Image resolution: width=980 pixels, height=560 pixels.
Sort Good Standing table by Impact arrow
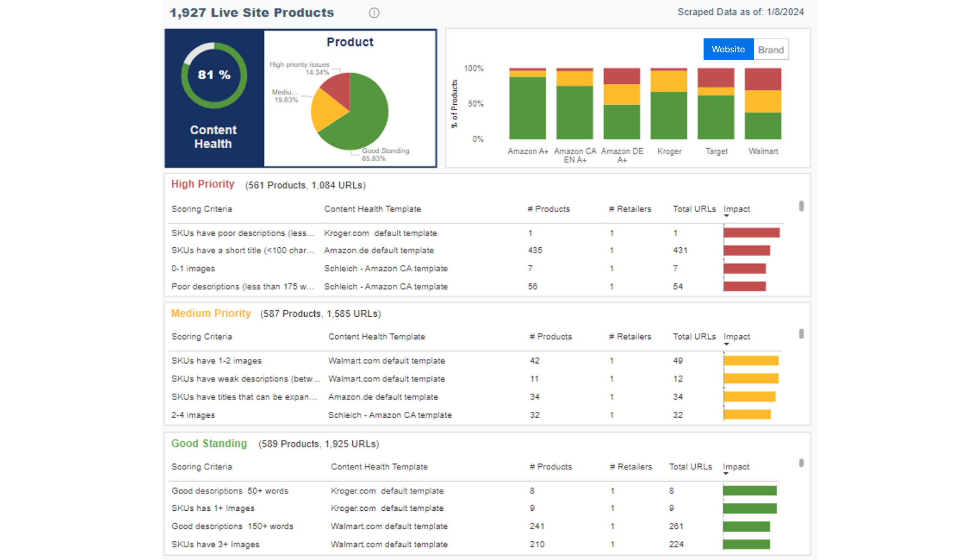tap(726, 474)
